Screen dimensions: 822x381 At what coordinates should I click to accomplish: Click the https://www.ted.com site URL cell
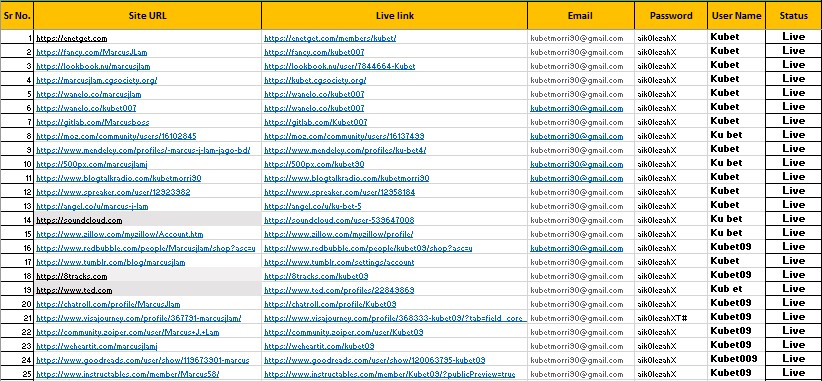coord(147,290)
